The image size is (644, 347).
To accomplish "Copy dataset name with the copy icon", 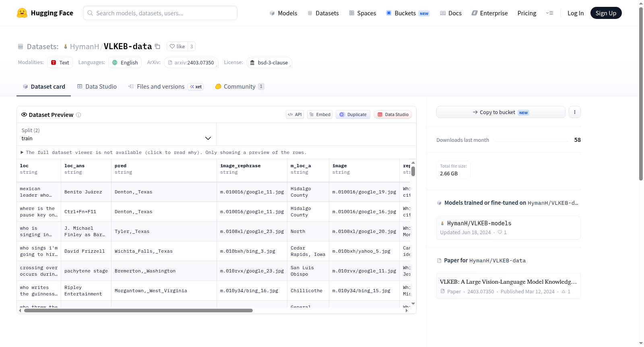I will coord(158,46).
